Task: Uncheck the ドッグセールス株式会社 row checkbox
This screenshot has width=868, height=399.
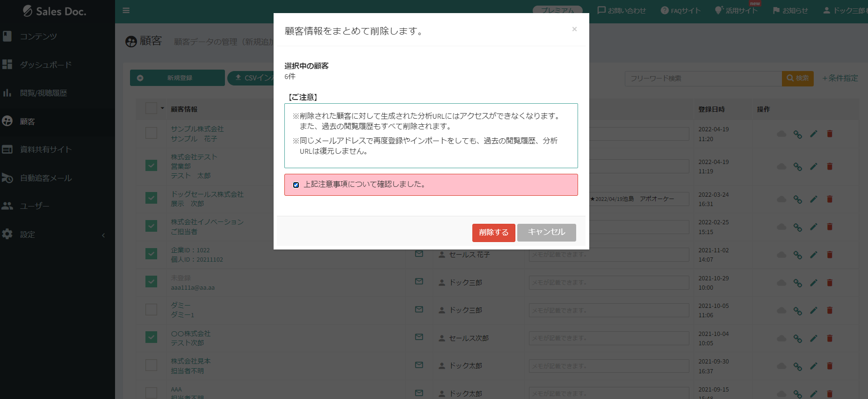Action: click(x=151, y=198)
